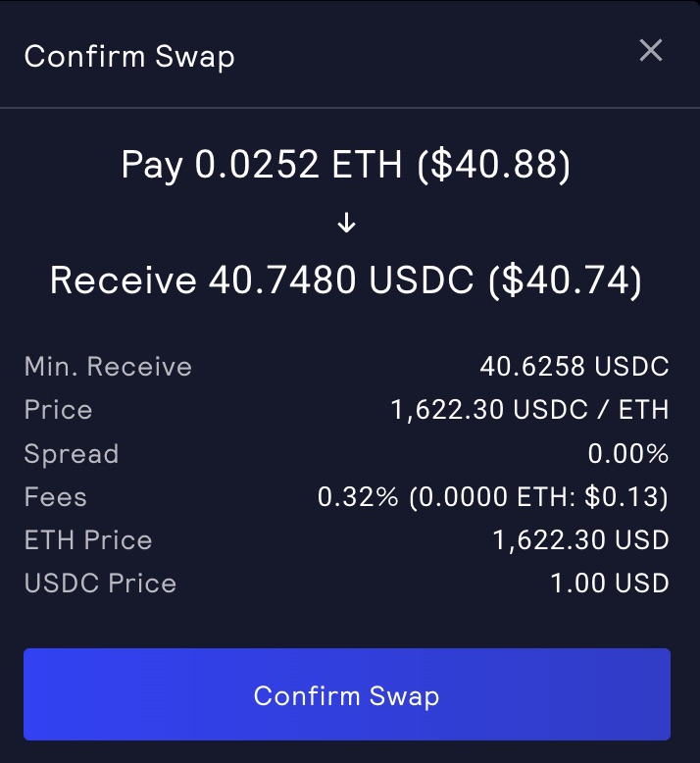This screenshot has height=763, width=700.
Task: Click the 1,622.30 USDC / ETH price value
Action: (x=530, y=410)
